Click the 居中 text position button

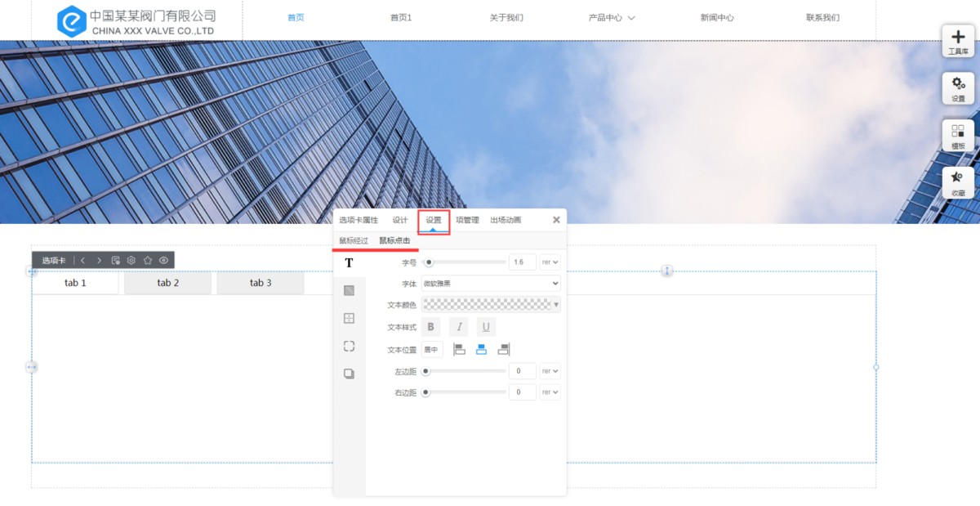pyautogui.click(x=432, y=350)
